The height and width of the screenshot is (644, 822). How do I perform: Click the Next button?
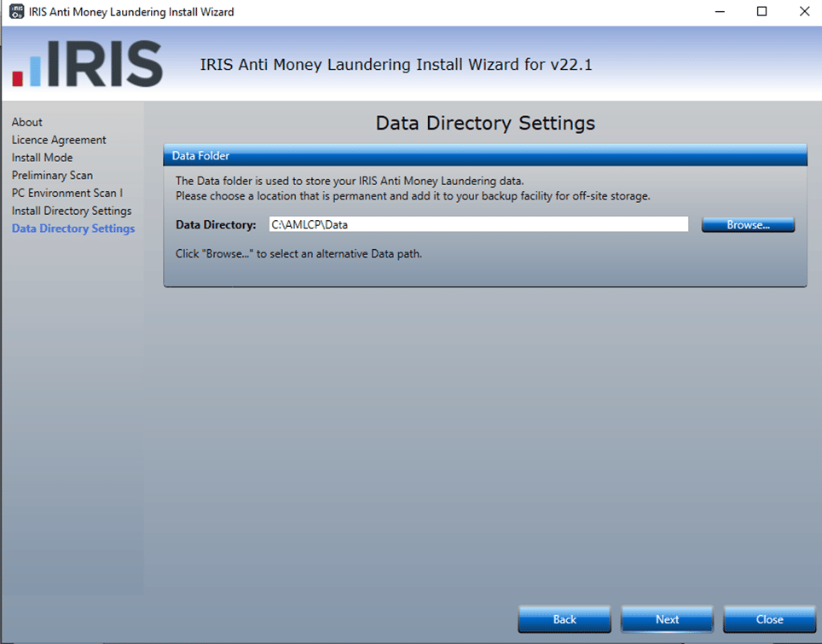[x=667, y=619]
